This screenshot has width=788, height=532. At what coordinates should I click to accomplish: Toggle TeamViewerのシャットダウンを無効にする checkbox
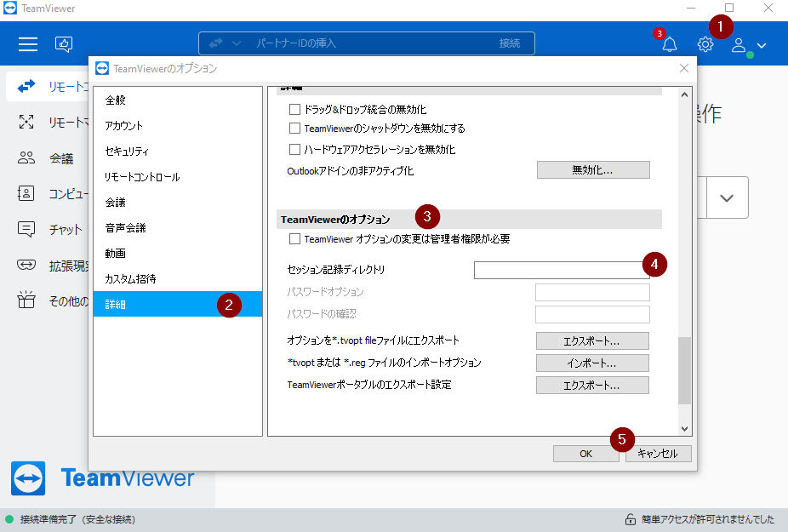click(x=294, y=129)
